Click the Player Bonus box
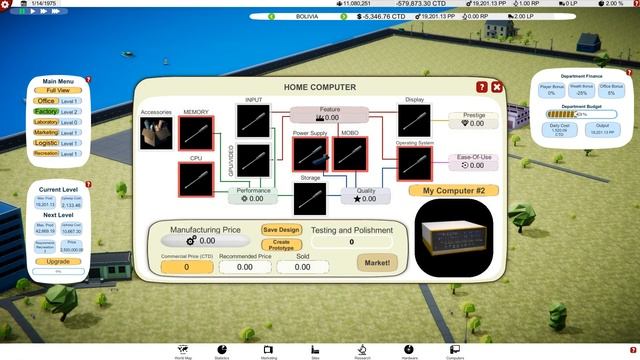 551,90
